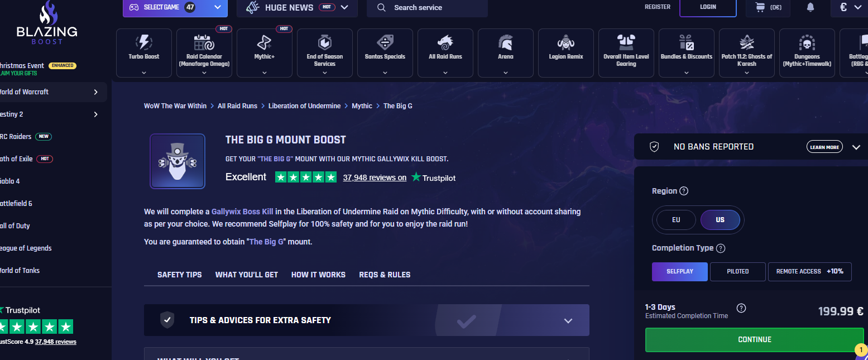
Task: Choose Piloted completion type
Action: click(738, 271)
